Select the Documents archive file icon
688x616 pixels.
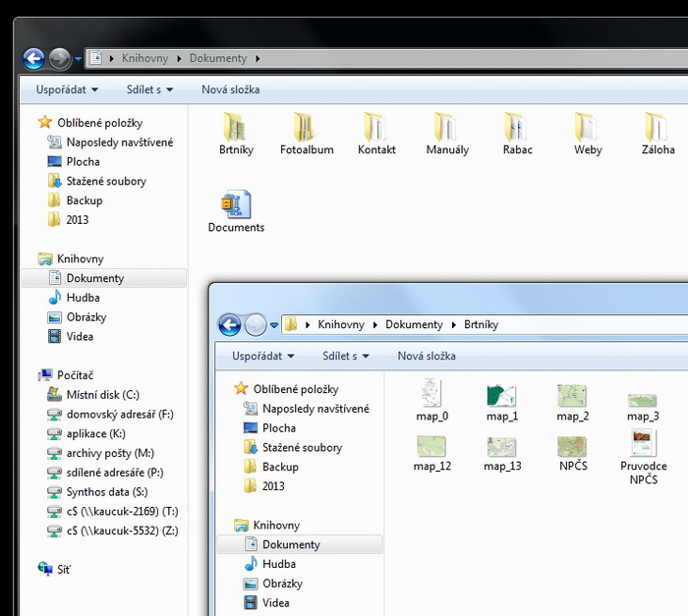(x=236, y=205)
